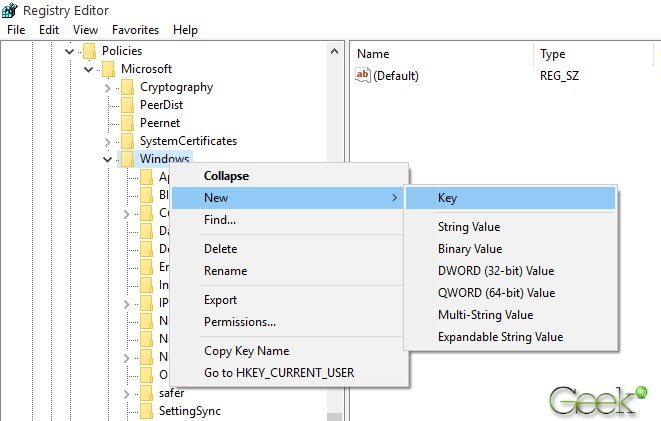Select Key in the New submenu
Image resolution: width=661 pixels, height=421 pixels.
[x=510, y=198]
